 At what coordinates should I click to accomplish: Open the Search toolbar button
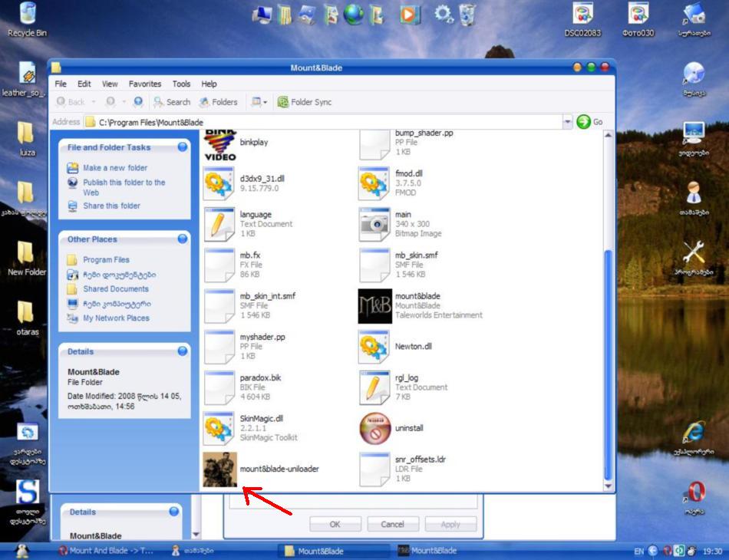[171, 102]
